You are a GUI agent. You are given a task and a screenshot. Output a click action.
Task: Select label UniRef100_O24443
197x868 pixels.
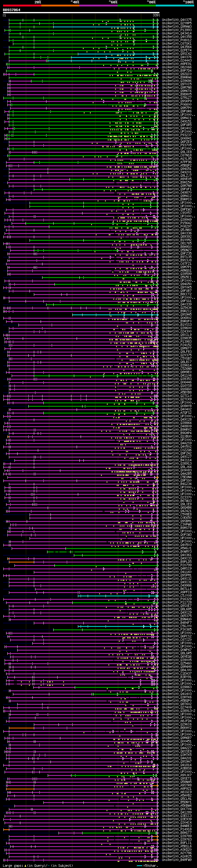tap(177, 61)
